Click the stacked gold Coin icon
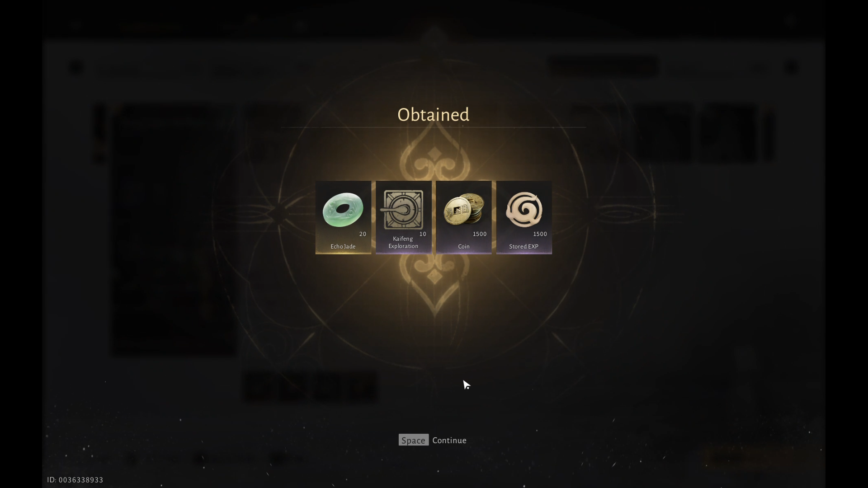This screenshot has height=488, width=868. (x=464, y=209)
